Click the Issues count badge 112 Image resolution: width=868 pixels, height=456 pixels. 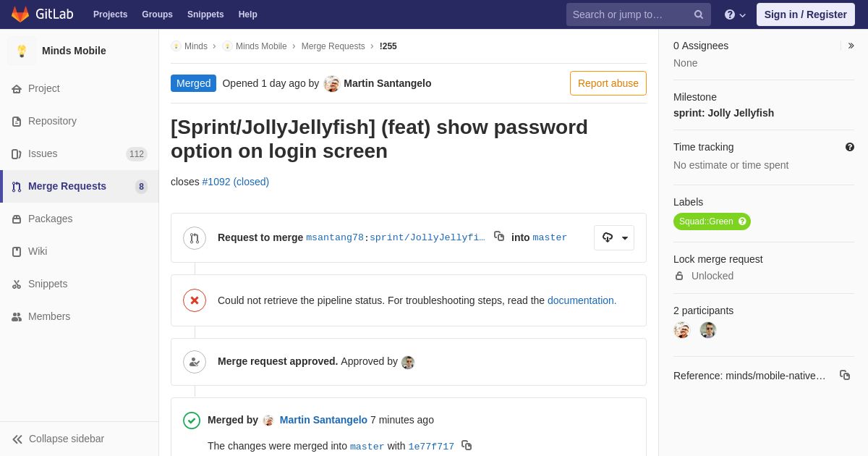click(x=137, y=154)
